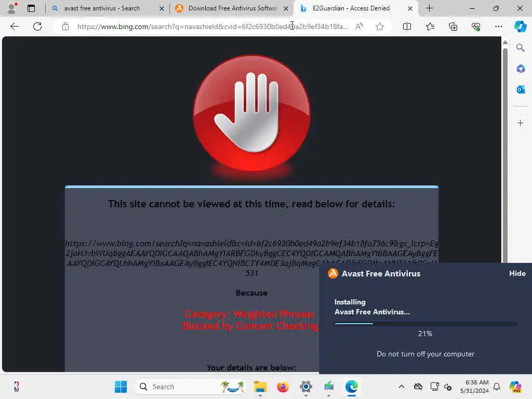Click the taskbar Copilot preview icon

click(516, 387)
